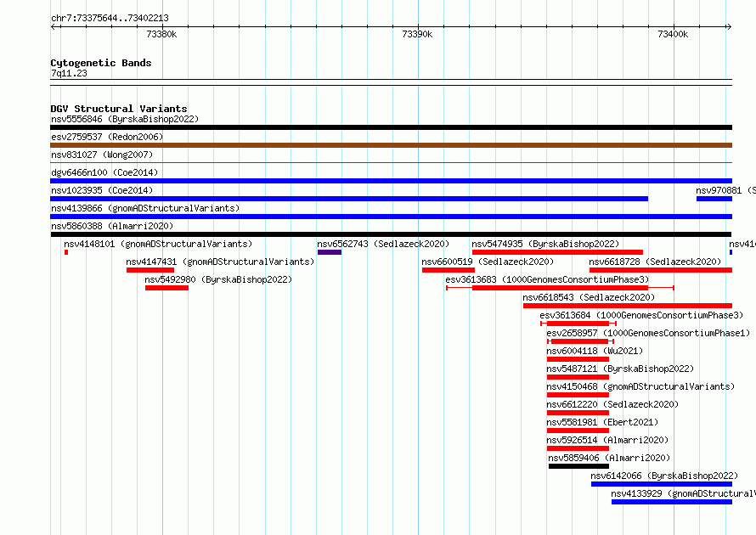Select the black nsv5556846 variant bar
The width and height of the screenshot is (756, 535).
coord(391,127)
